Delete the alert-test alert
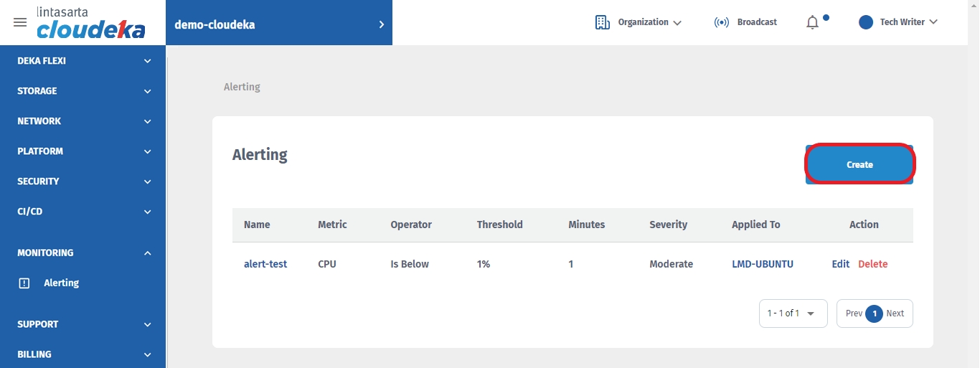The image size is (980, 368). pos(872,264)
